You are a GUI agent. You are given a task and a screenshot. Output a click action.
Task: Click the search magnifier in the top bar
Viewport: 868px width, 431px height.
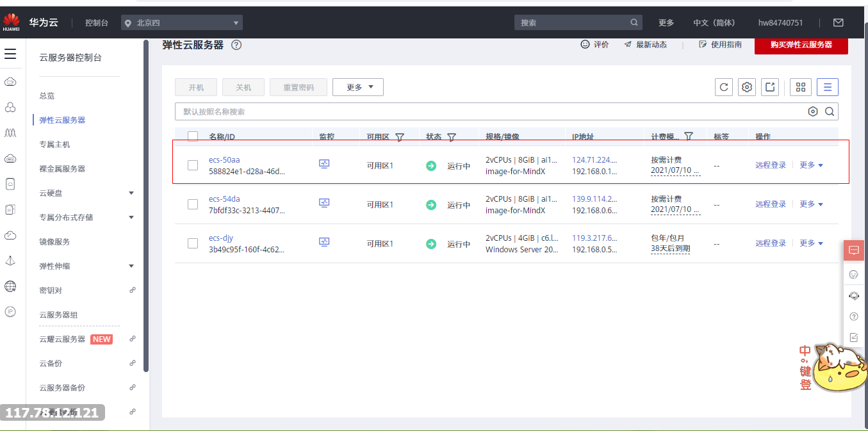634,22
